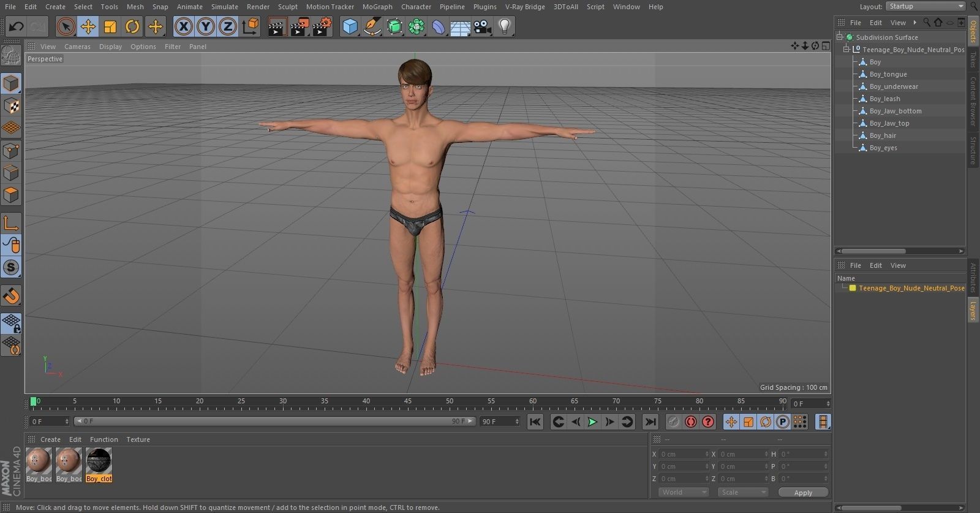Screen dimensions: 980x513
Task: Open material manager Create menu
Action: click(x=50, y=439)
